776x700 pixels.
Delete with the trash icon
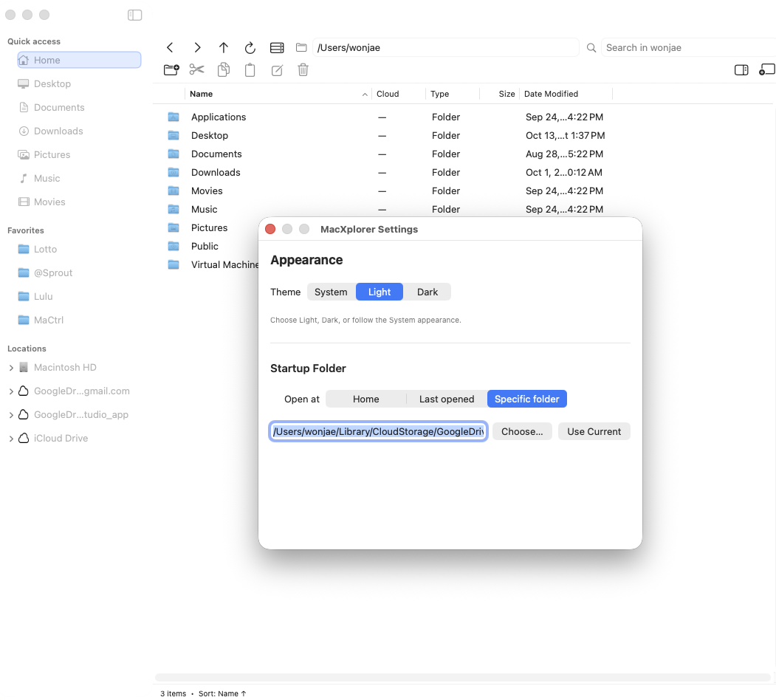[303, 70]
